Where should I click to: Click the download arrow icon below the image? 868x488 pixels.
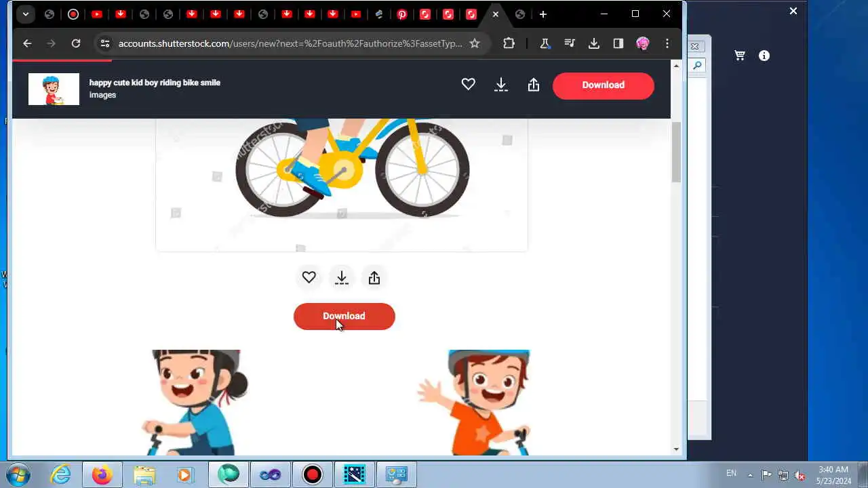(x=342, y=277)
